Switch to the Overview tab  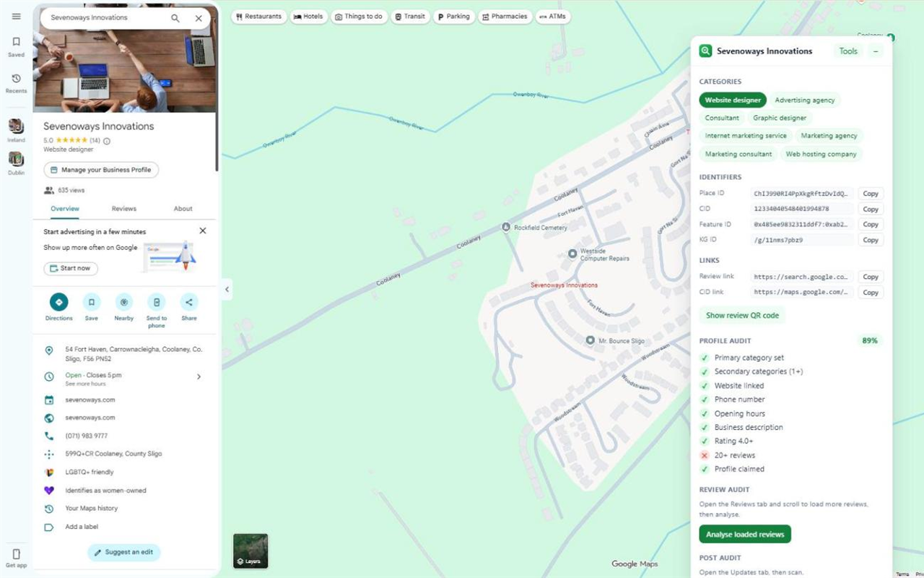tap(65, 209)
